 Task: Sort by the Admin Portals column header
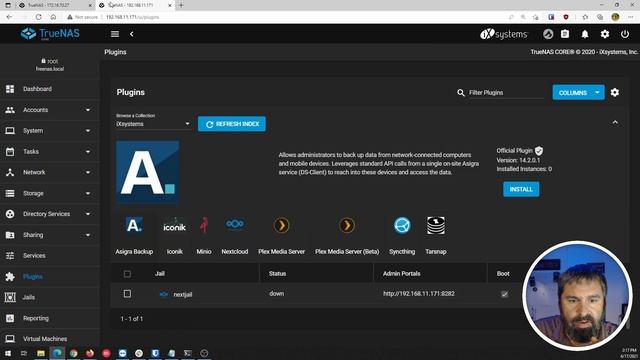point(401,273)
